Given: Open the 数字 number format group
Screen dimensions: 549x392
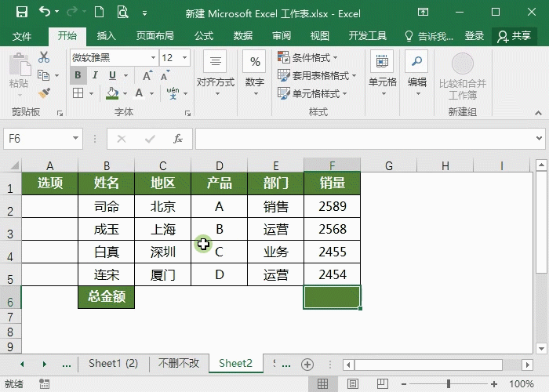Looking at the screenshot, I should [x=255, y=74].
